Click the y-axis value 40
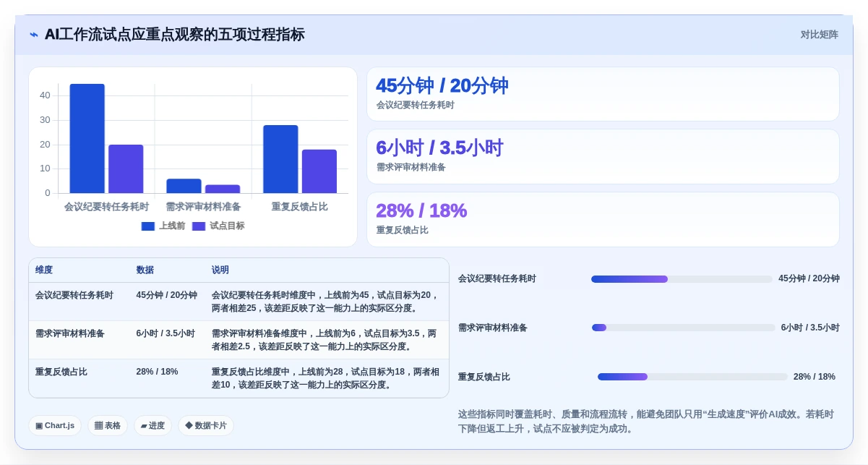The width and height of the screenshot is (868, 465). pyautogui.click(x=45, y=95)
